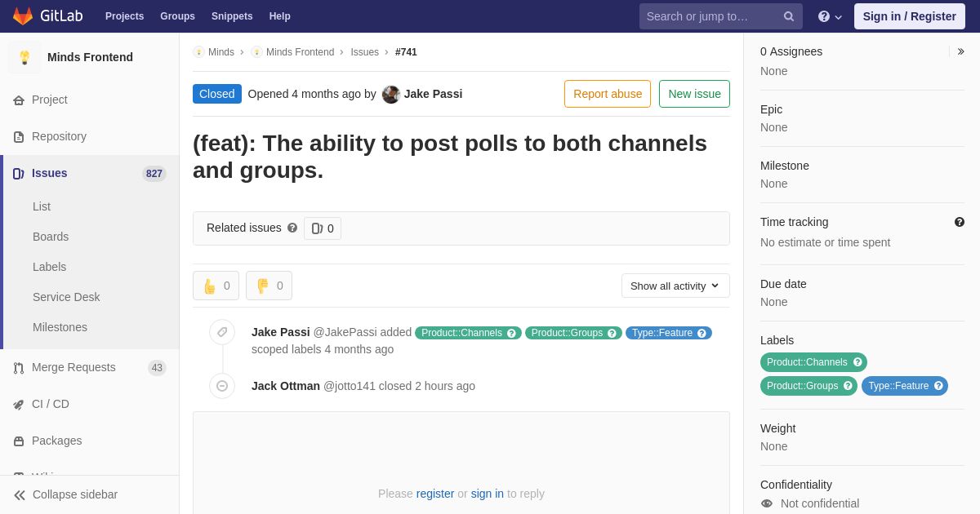Viewport: 980px width, 514px height.
Task: Open CI / CD via rocket icon
Action: 19,405
